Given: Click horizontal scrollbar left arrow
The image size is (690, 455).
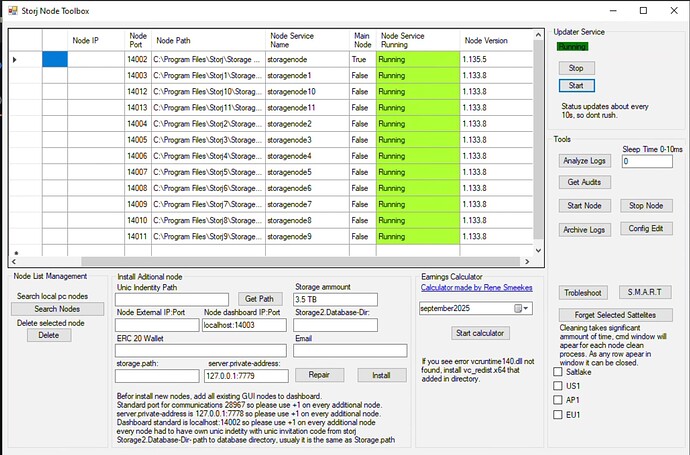Looking at the screenshot, I should tap(14, 261).
